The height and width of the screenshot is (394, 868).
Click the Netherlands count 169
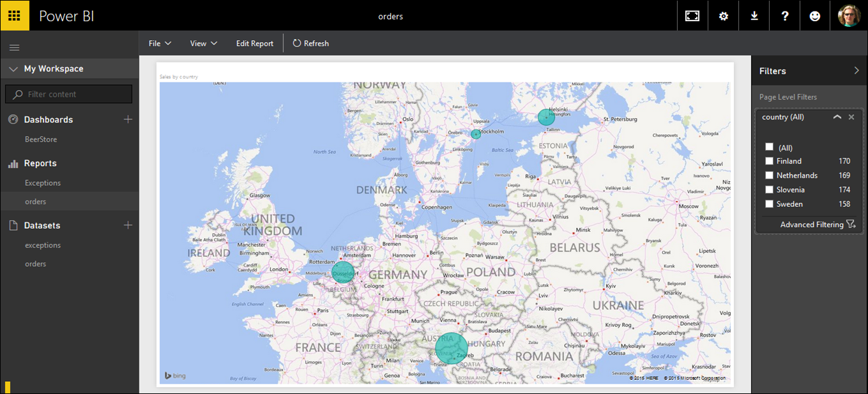pos(844,175)
